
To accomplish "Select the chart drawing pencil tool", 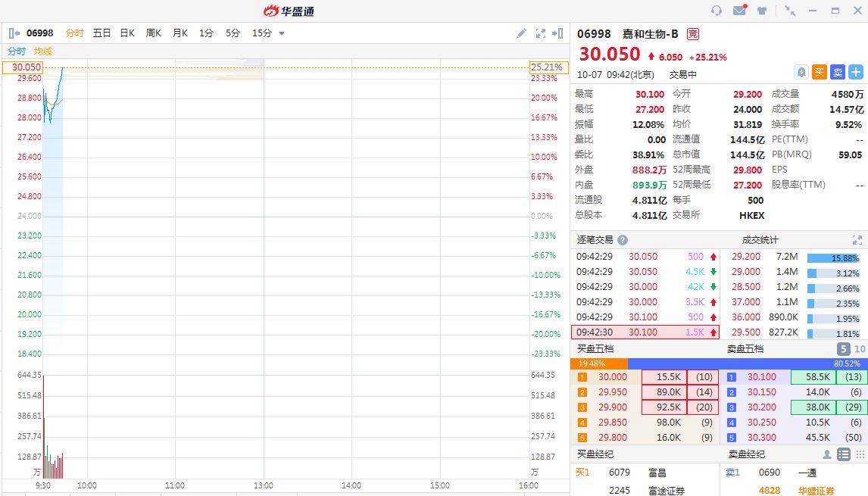I will pyautogui.click(x=521, y=33).
